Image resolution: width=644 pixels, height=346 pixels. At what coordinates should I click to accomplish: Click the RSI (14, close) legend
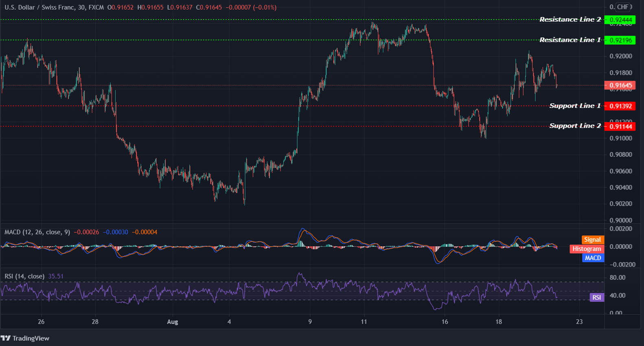24,276
